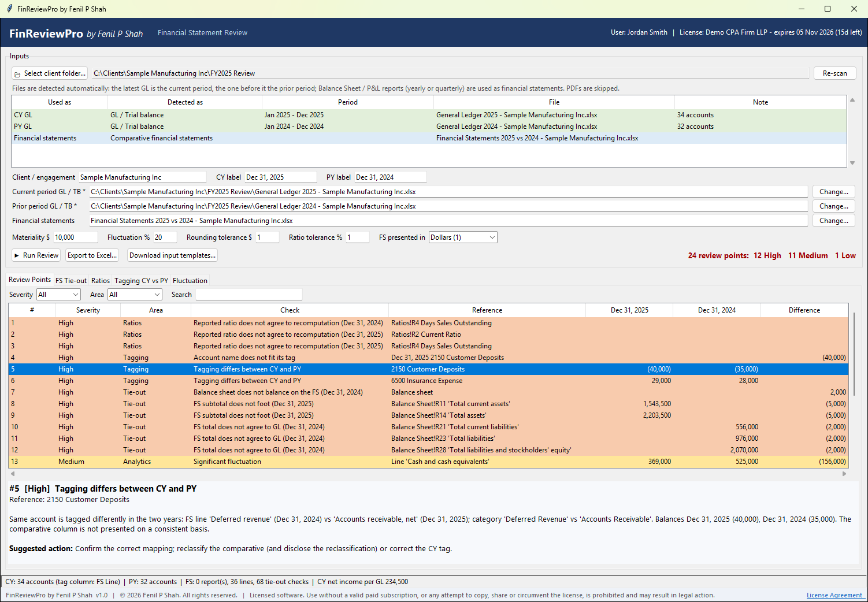Click the 12 High count text
This screenshot has height=602, width=868.
[x=767, y=255]
